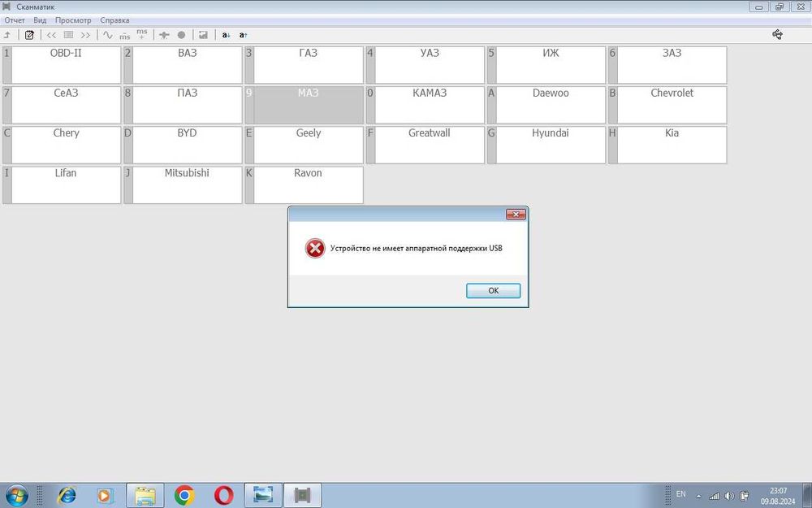Image resolution: width=812 pixels, height=508 pixels.
Task: Select the Chery tile
Action: click(x=63, y=145)
